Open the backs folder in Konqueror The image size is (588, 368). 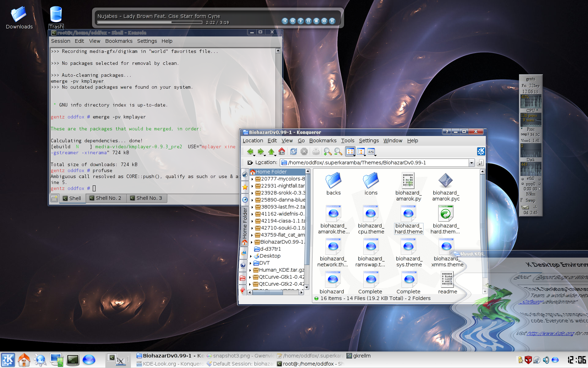click(x=333, y=184)
